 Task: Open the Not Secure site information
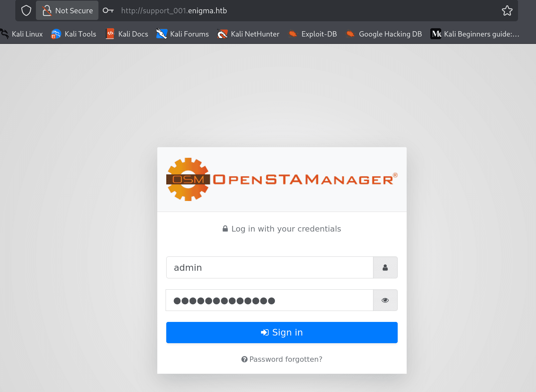click(67, 11)
